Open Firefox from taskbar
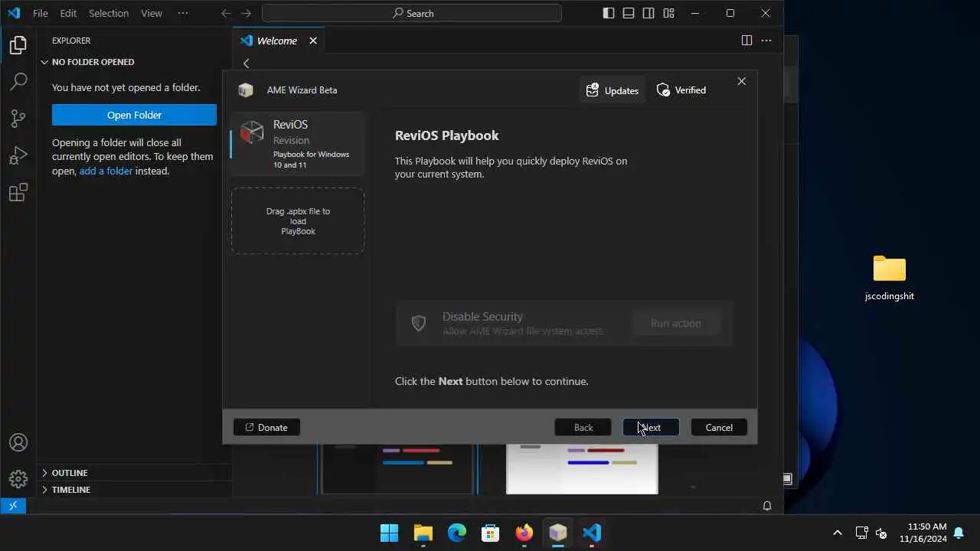Viewport: 980px width, 551px height. (x=524, y=533)
